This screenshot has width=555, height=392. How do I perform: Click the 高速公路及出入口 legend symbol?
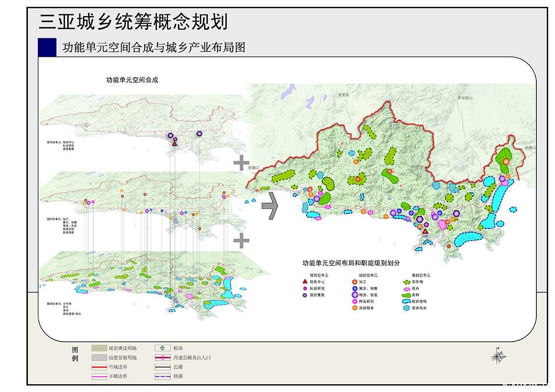pos(162,358)
